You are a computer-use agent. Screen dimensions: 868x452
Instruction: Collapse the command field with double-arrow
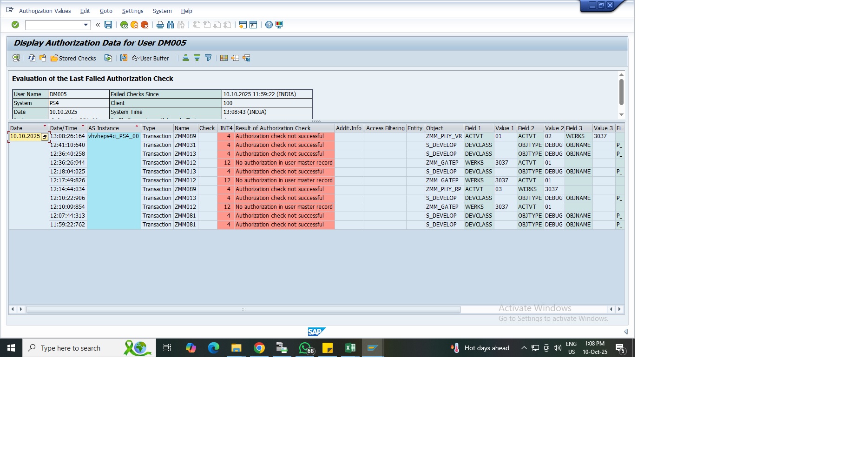click(98, 25)
